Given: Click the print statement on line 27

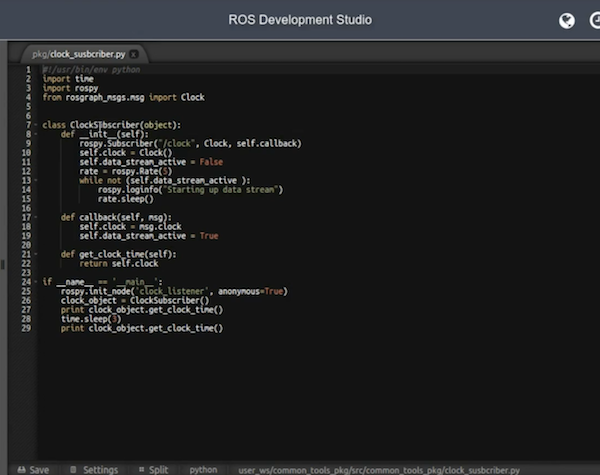Looking at the screenshot, I should [142, 310].
